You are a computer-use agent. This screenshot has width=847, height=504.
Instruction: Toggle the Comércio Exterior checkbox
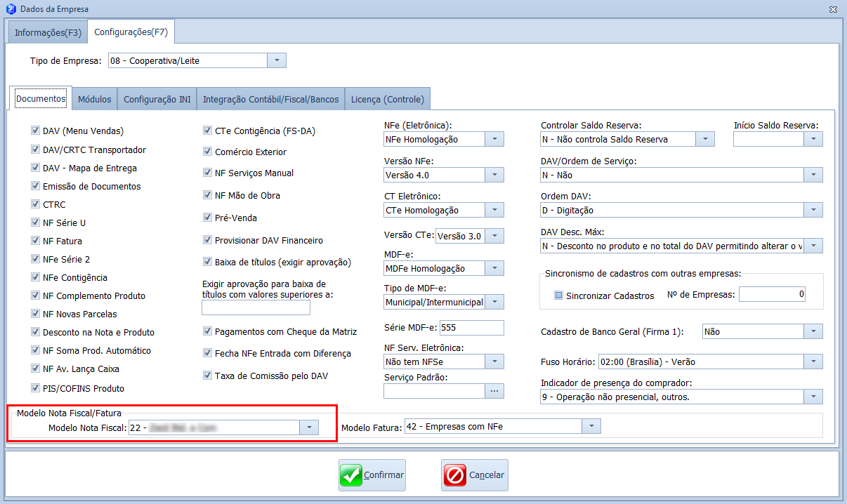(x=208, y=152)
